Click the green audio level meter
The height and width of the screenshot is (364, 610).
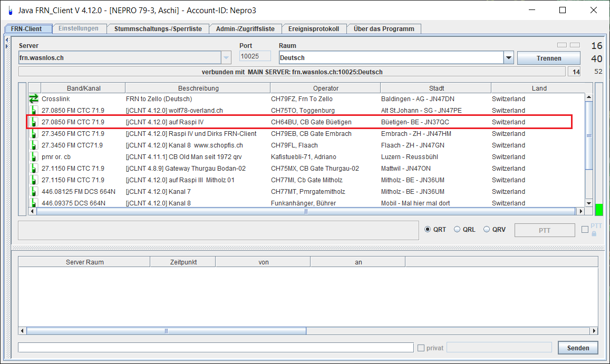pyautogui.click(x=599, y=209)
